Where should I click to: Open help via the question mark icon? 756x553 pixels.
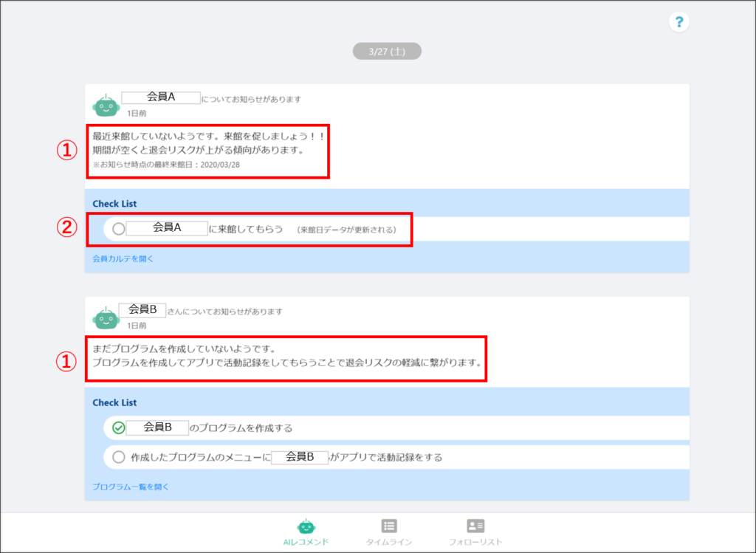(678, 22)
